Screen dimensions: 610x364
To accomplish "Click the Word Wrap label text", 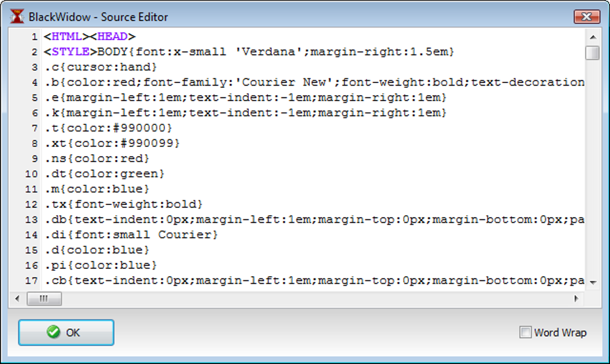I will (x=560, y=333).
